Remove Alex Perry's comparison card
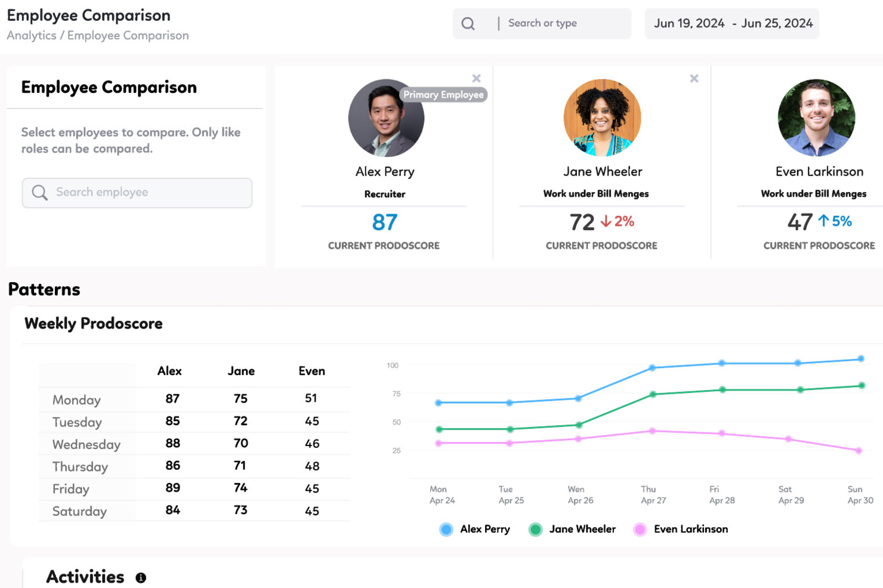Image resolution: width=883 pixels, height=588 pixels. tap(477, 78)
